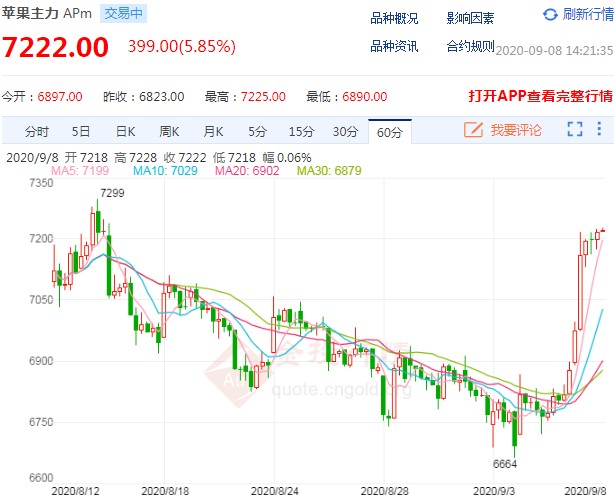Click the 6750 price axis label
Image resolution: width=615 pixels, height=495 pixels.
41,422
